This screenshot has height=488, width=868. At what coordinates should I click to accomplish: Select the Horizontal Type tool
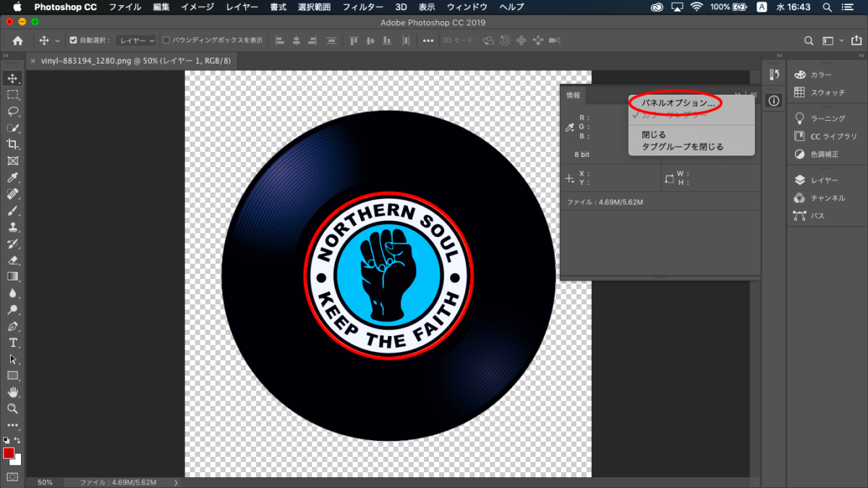point(13,343)
